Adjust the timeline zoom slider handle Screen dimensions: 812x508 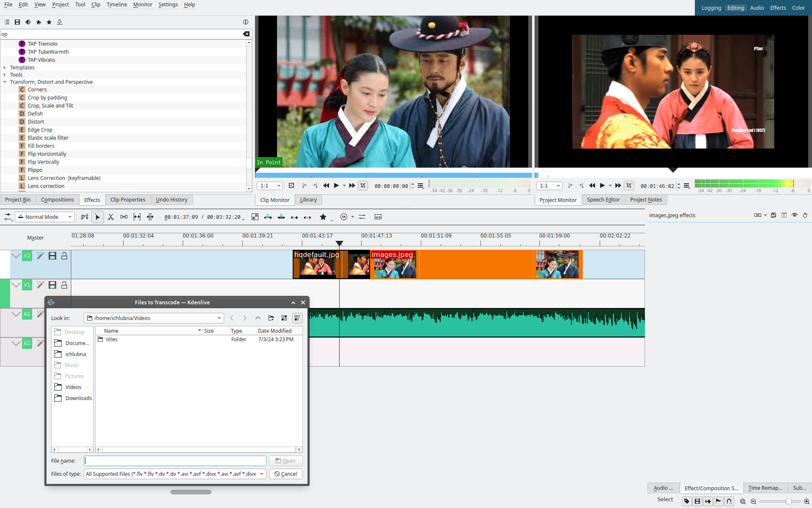pyautogui.click(x=789, y=501)
